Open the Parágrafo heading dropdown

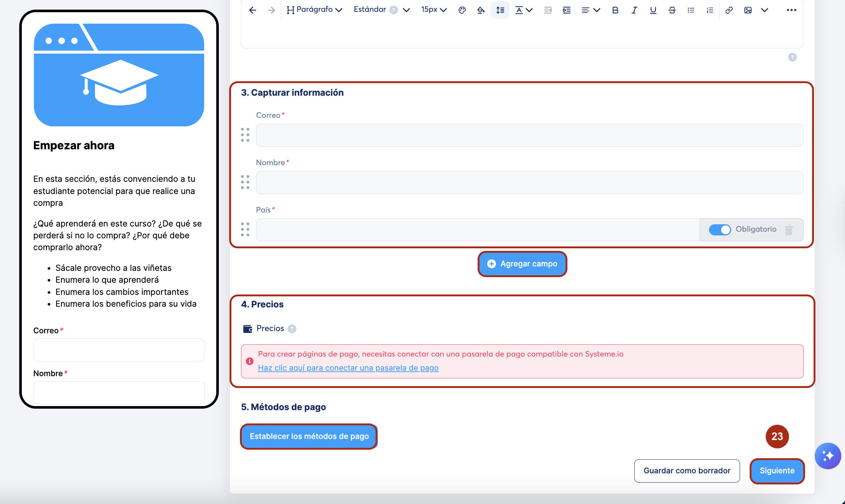pyautogui.click(x=315, y=10)
